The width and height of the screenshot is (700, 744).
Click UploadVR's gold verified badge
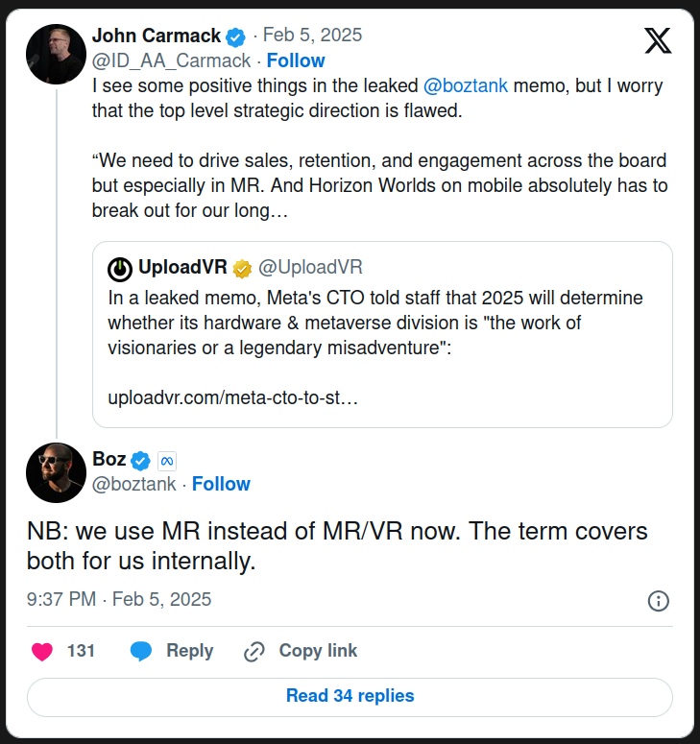click(x=242, y=269)
